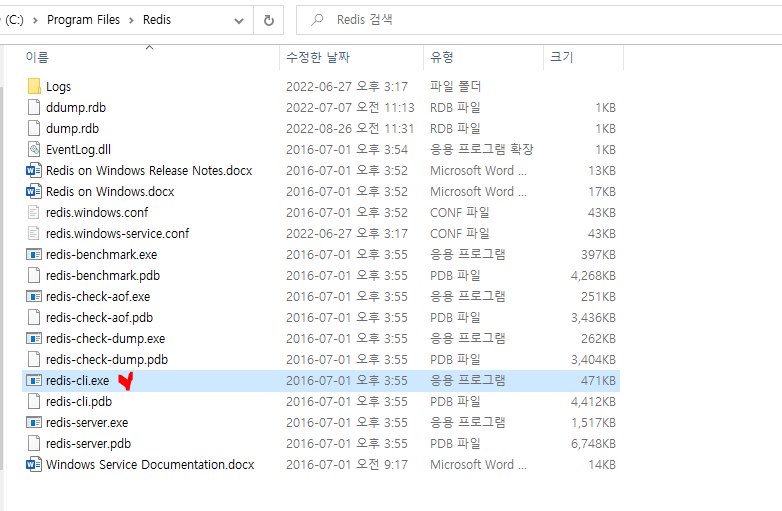The image size is (782, 511).
Task: Select redis-check-aof.pdb file name
Action: click(99, 317)
